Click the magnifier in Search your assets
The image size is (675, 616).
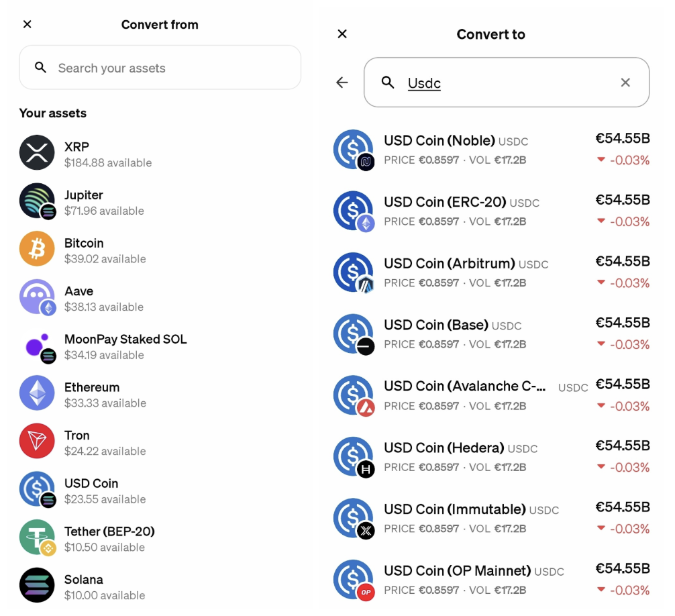coord(40,67)
